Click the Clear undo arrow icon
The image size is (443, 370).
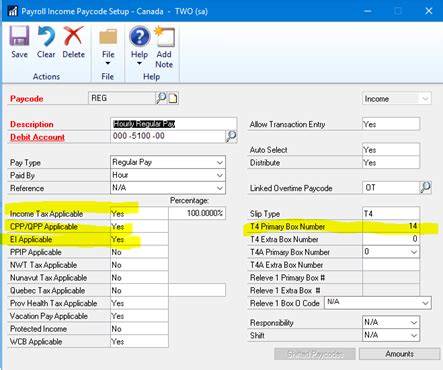[46, 36]
